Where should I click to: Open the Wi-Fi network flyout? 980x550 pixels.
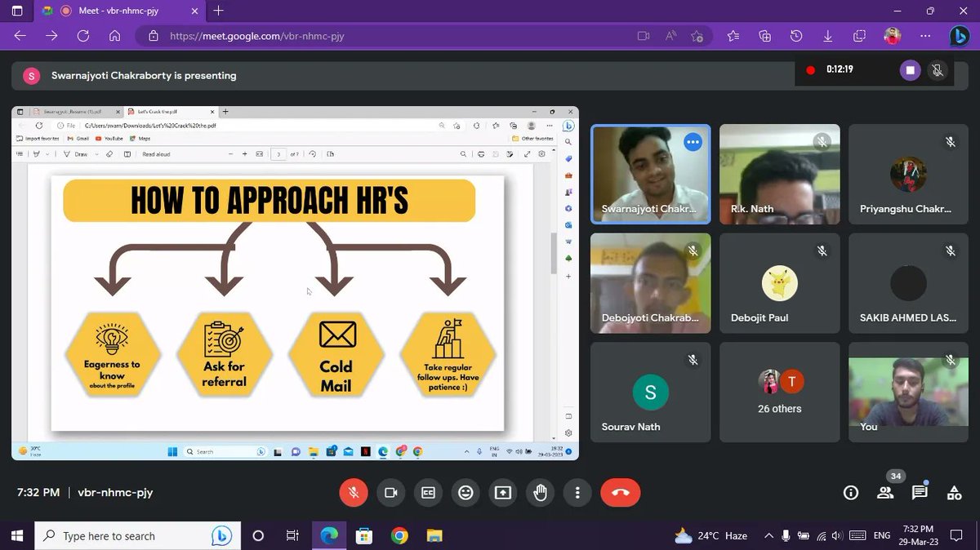pyautogui.click(x=822, y=535)
